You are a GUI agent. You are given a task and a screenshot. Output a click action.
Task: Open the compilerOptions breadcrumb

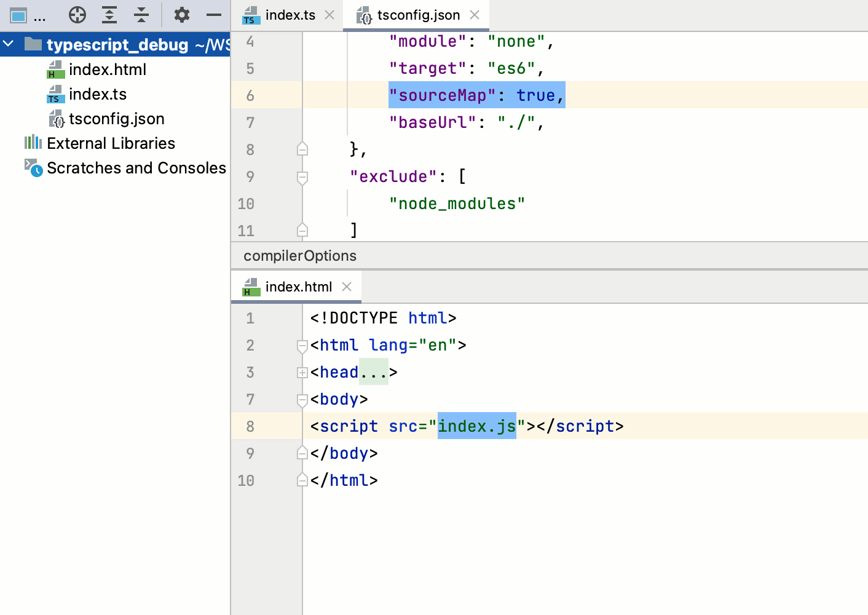click(x=299, y=255)
